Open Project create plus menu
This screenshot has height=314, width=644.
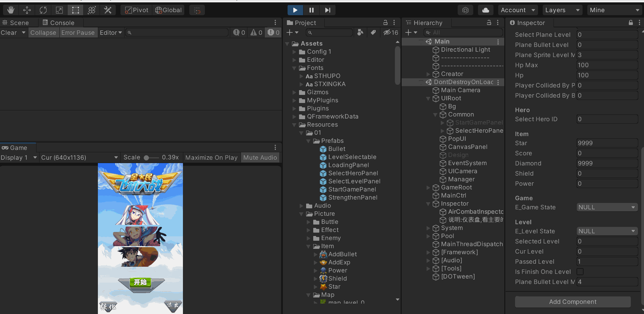point(292,32)
